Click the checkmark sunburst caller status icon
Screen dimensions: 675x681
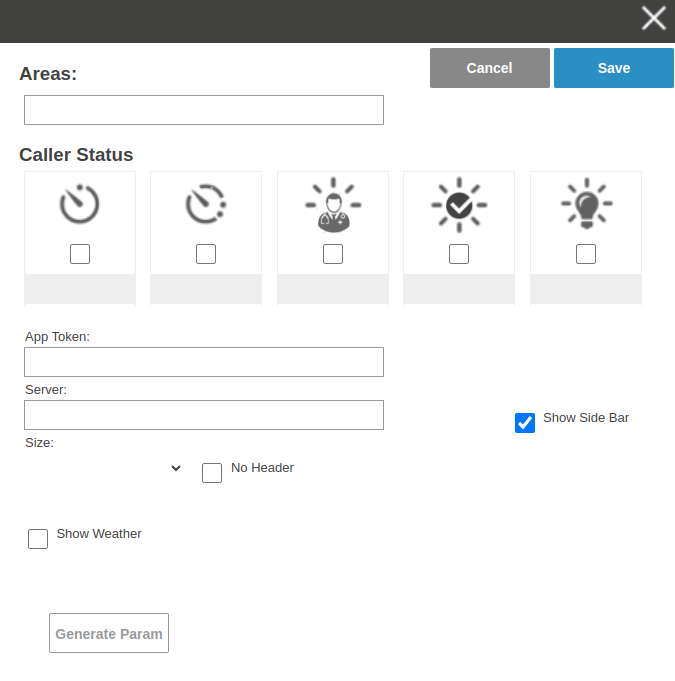(x=459, y=205)
